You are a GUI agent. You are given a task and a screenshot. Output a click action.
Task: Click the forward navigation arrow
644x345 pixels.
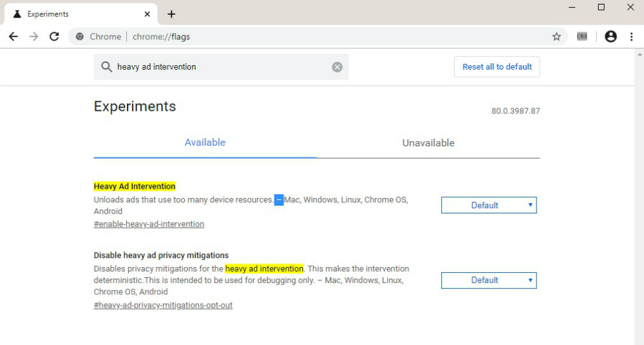[33, 37]
